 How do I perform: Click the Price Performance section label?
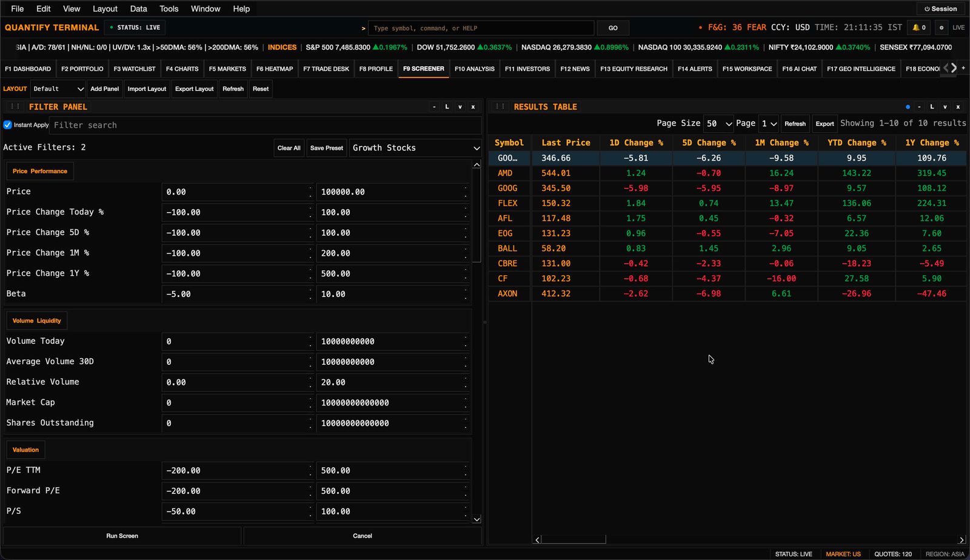[x=40, y=171]
